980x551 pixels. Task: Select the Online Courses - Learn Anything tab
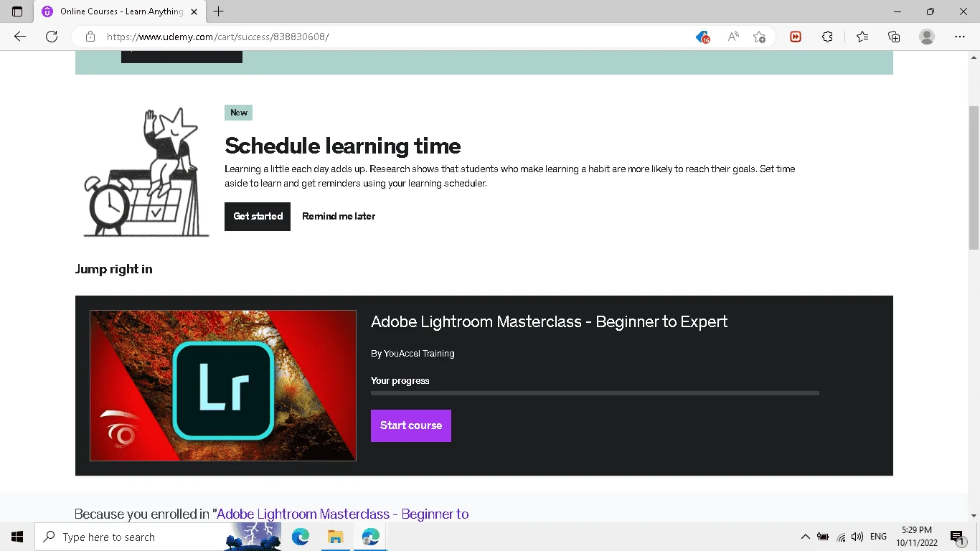click(118, 11)
